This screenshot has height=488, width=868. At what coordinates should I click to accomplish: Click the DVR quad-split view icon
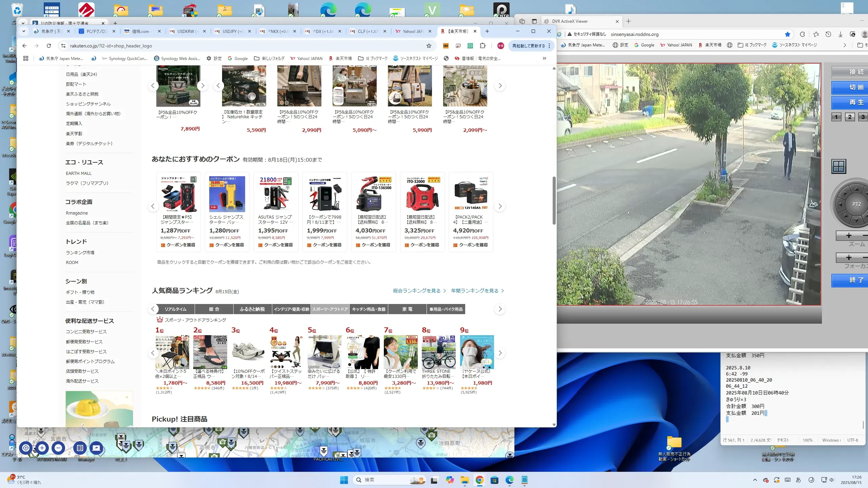pyautogui.click(x=839, y=166)
